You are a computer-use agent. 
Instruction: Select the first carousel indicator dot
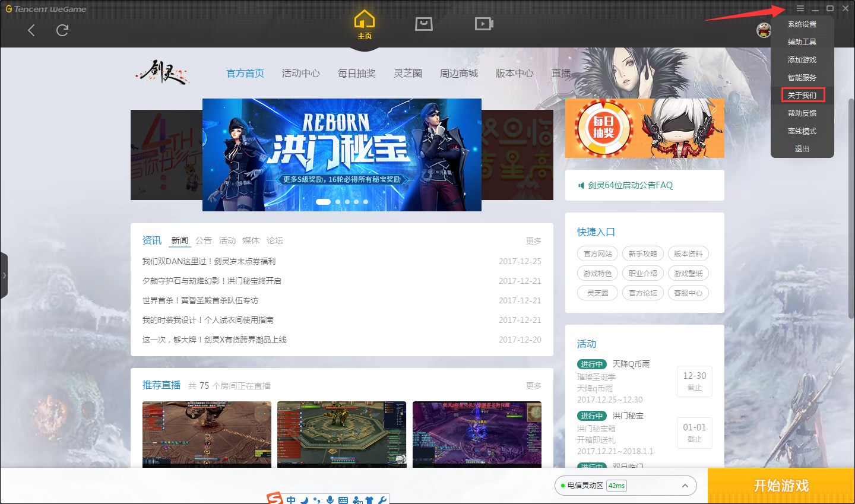click(x=324, y=202)
